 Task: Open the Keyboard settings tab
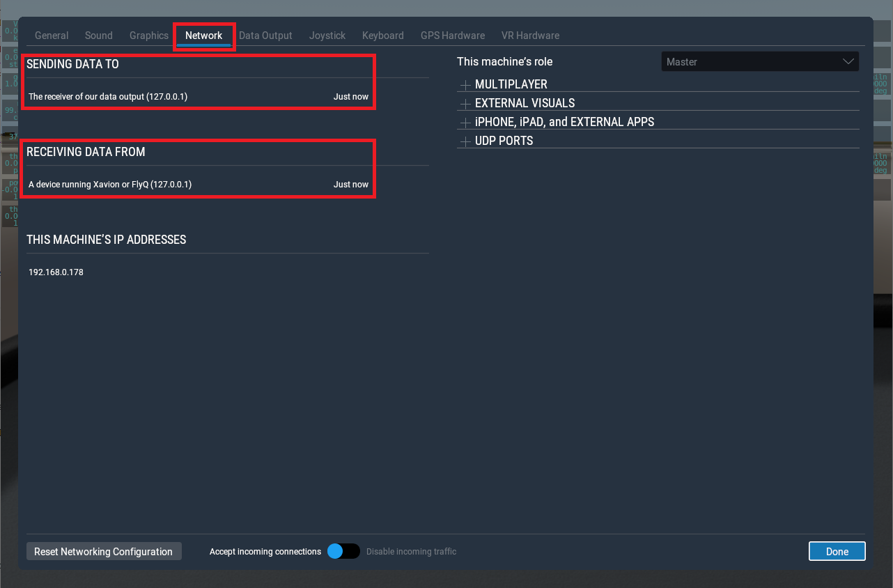(x=382, y=36)
